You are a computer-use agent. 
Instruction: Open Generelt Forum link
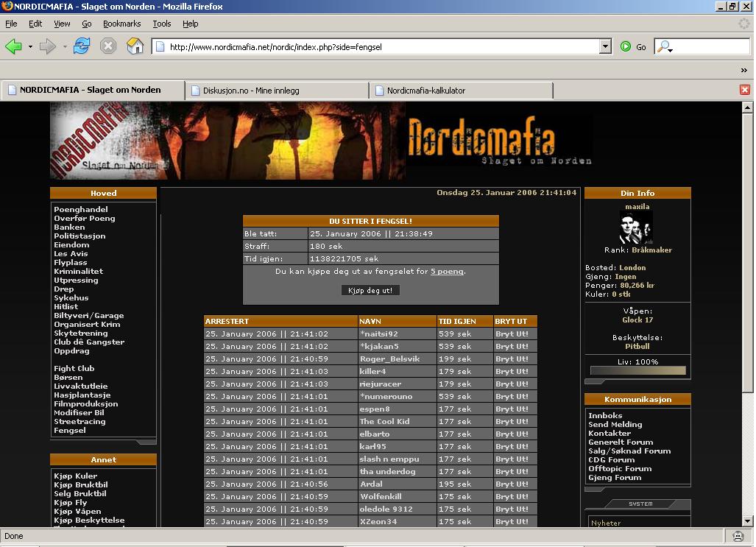coord(621,442)
